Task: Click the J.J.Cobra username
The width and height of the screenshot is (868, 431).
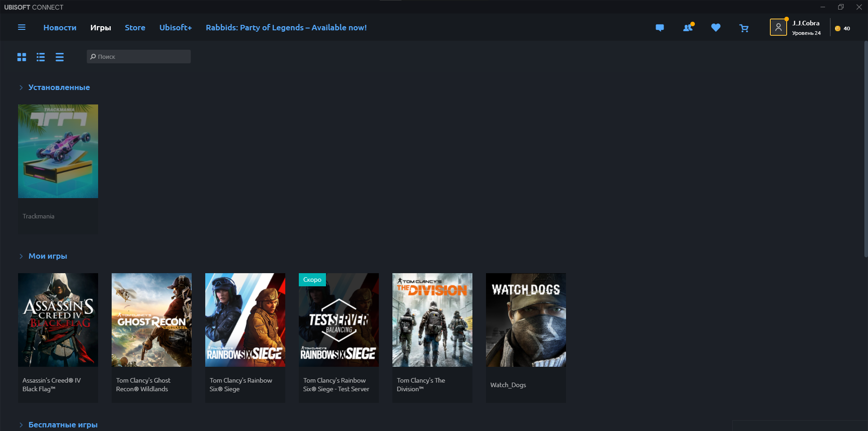Action: 806,23
